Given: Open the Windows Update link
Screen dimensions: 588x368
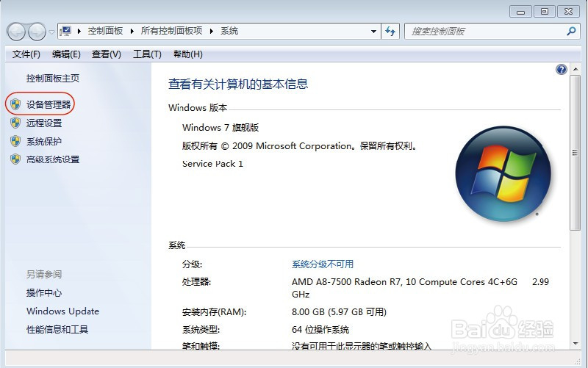Looking at the screenshot, I should click(x=62, y=311).
